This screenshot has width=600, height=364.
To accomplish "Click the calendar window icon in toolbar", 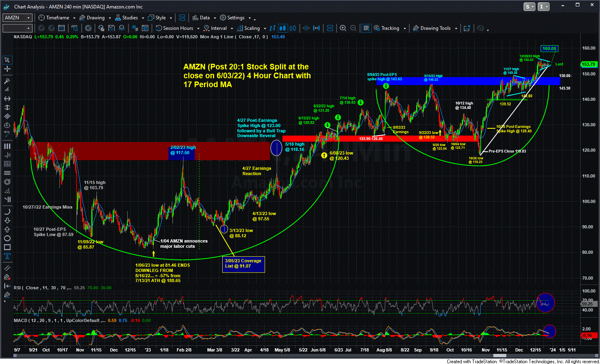I will pyautogui.click(x=61, y=28).
